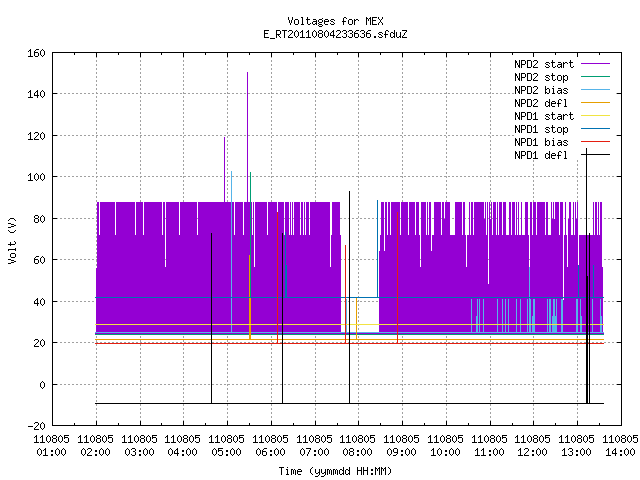The height and width of the screenshot is (480, 640).
Task: Select the 'NPD1 bias' legend label
Action: [541, 142]
